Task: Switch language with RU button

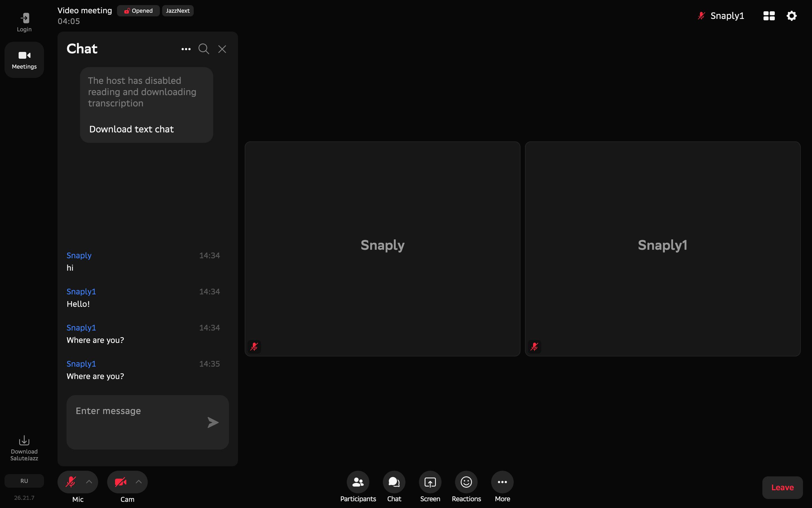Action: coord(24,481)
